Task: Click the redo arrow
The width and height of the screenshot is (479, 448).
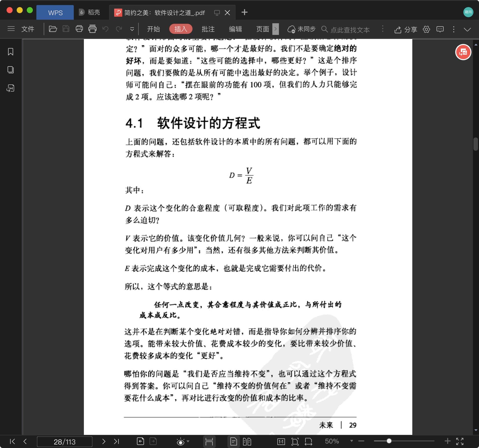Action: click(119, 29)
